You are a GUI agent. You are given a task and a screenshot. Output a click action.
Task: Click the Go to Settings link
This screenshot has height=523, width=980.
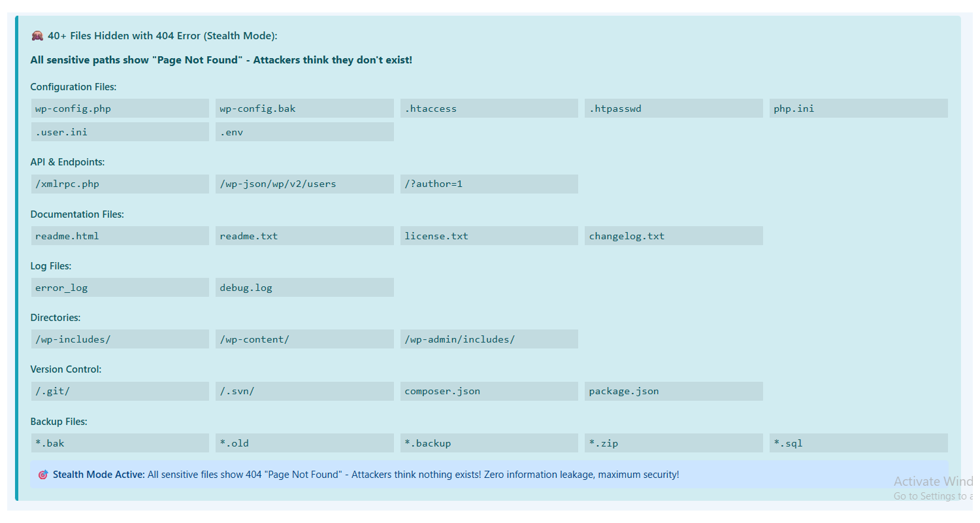click(x=933, y=496)
